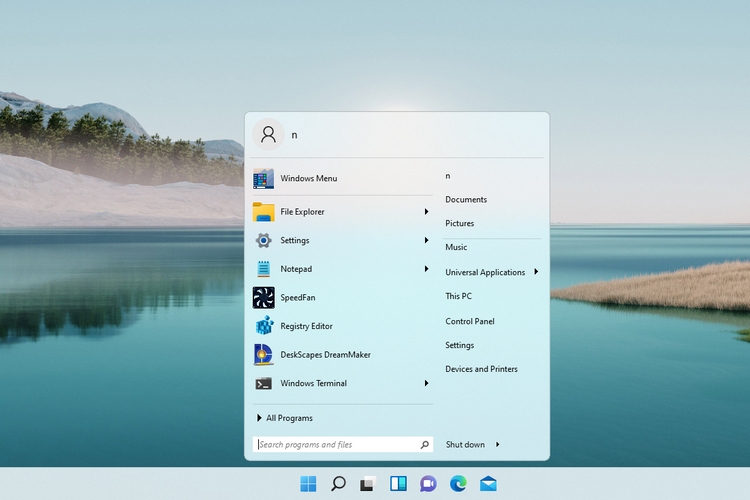The height and width of the screenshot is (500, 750).
Task: Open Widgets on taskbar
Action: 398,484
